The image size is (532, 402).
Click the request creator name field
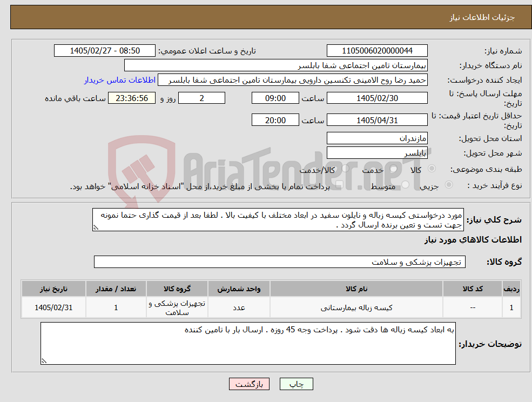coord(292,80)
